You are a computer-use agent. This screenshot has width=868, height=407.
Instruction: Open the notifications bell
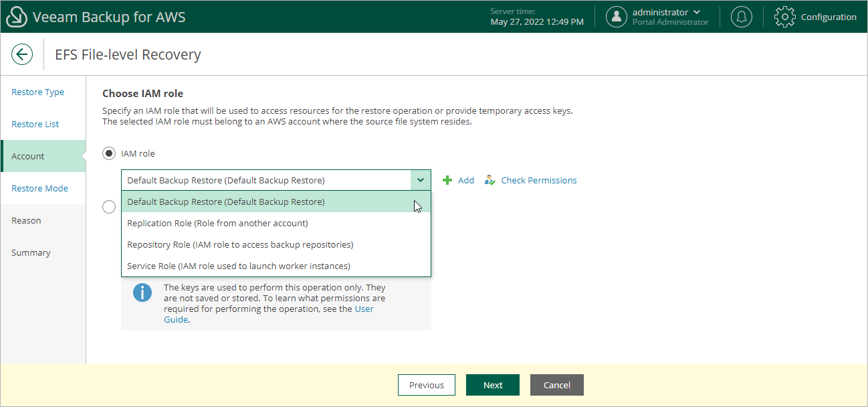(x=741, y=17)
